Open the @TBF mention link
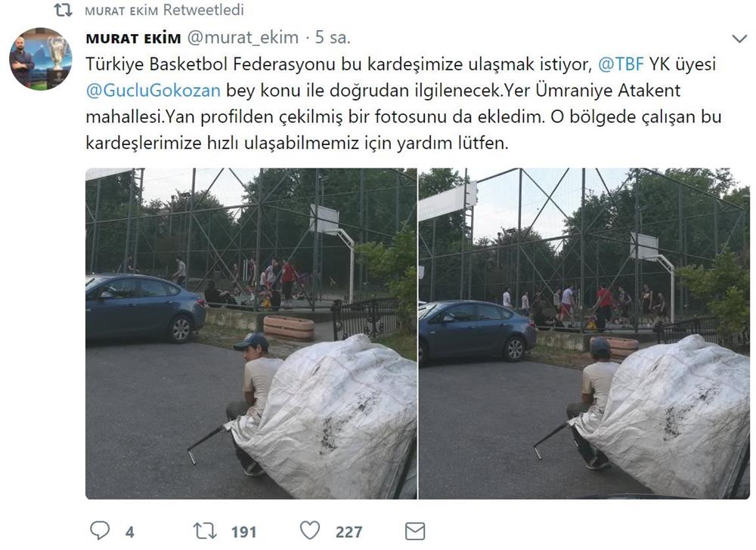The height and width of the screenshot is (550, 756). click(621, 64)
